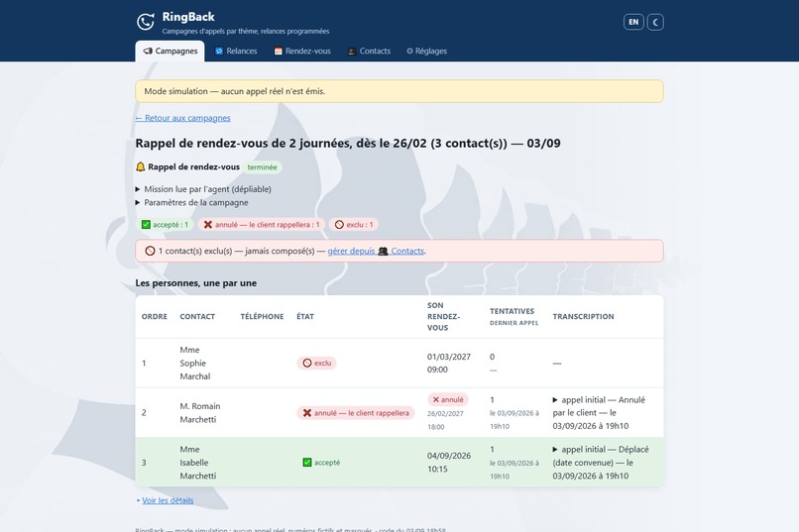The image size is (799, 532).
Task: Select contact M. Romain Marchetti
Action: click(200, 413)
